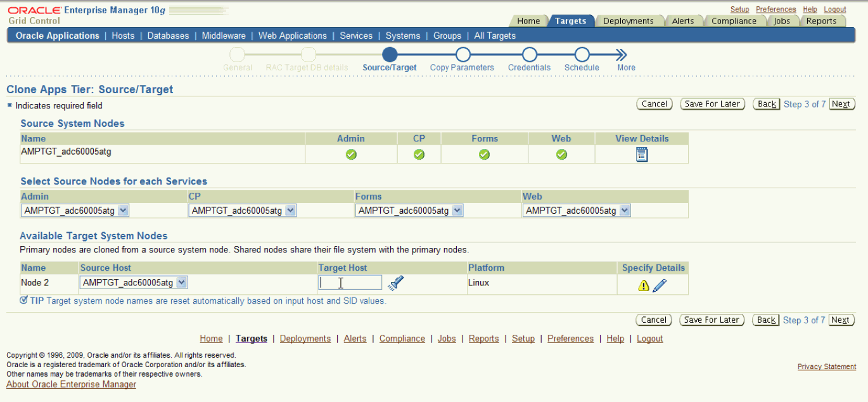Open the Reports tab
Image resolution: width=868 pixels, height=402 pixels.
(821, 21)
